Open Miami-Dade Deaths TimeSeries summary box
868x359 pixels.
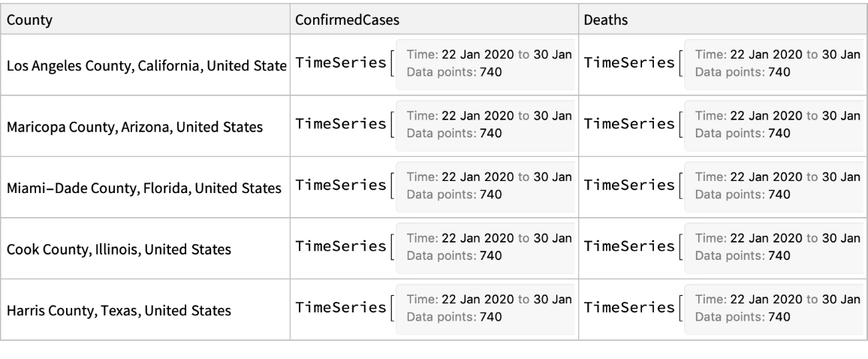click(775, 187)
